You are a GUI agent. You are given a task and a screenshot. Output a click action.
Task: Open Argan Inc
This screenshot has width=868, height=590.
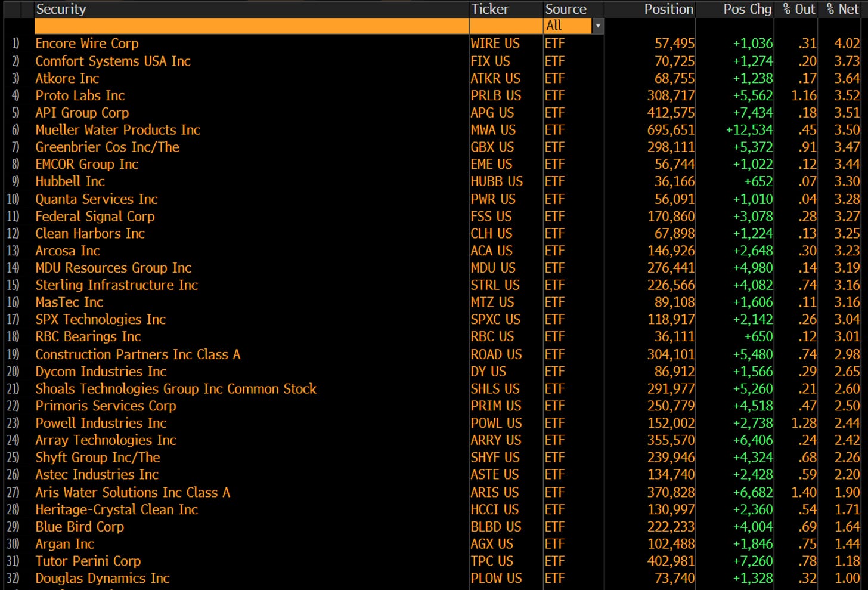click(x=64, y=544)
